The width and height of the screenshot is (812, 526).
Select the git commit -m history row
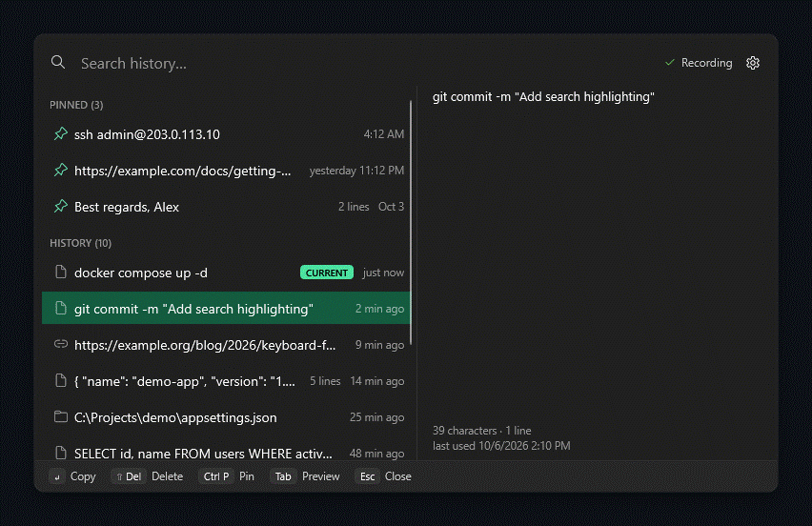tap(227, 308)
